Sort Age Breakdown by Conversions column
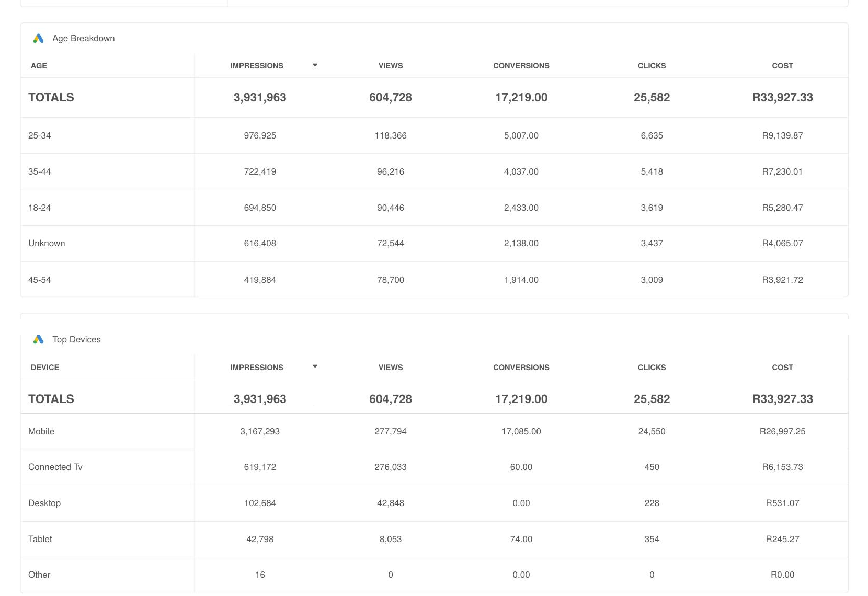 click(x=521, y=66)
